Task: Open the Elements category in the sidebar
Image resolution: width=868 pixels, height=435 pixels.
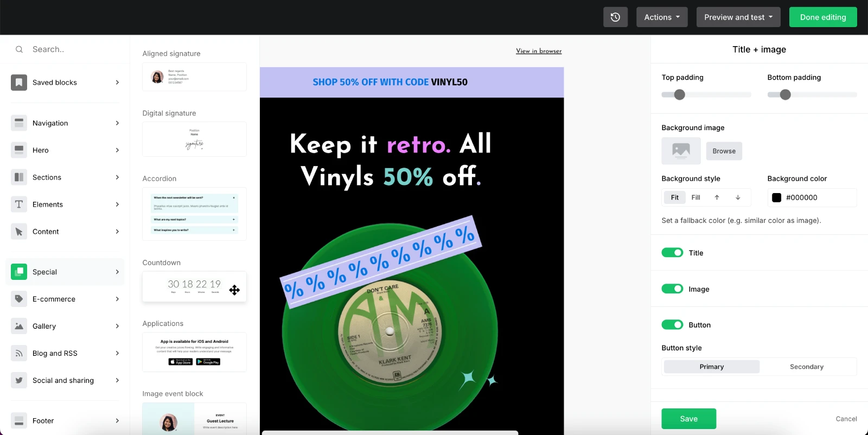Action: pyautogui.click(x=65, y=204)
